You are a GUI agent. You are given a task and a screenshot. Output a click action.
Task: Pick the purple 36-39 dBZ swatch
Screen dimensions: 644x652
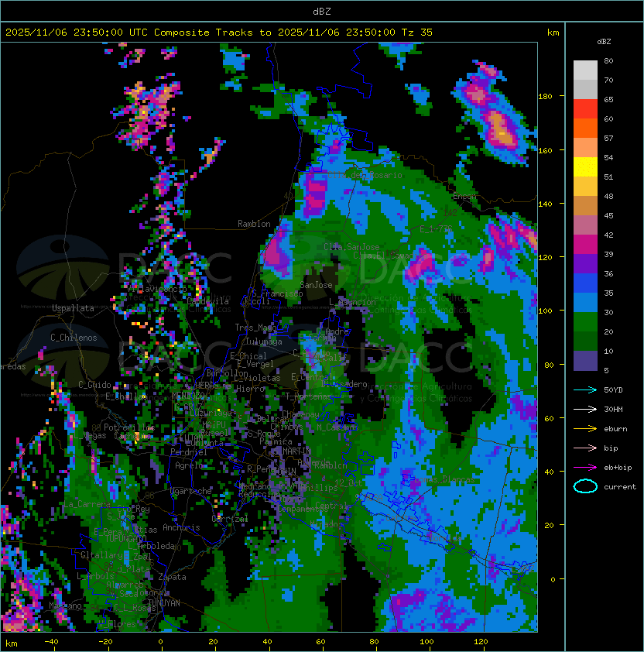585,264
